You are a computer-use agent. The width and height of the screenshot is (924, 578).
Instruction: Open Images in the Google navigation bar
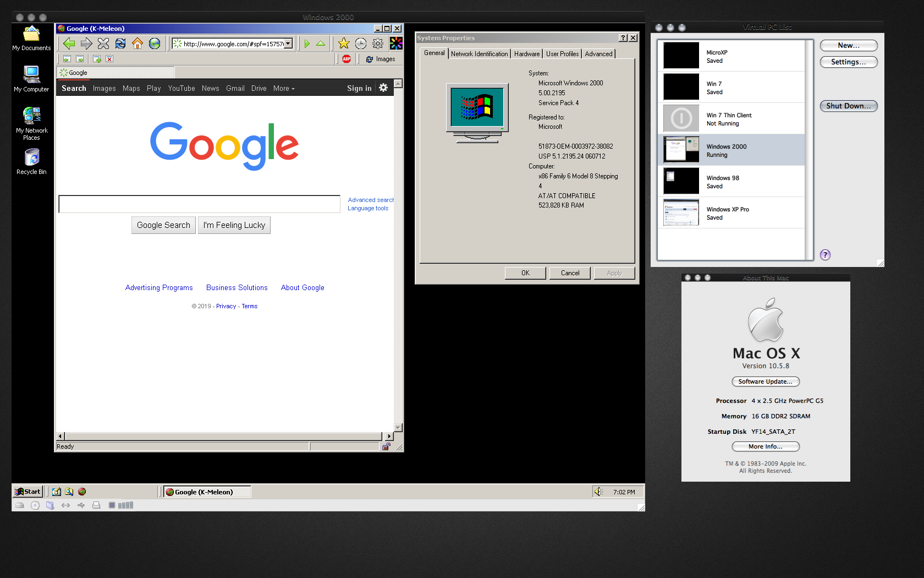[104, 88]
